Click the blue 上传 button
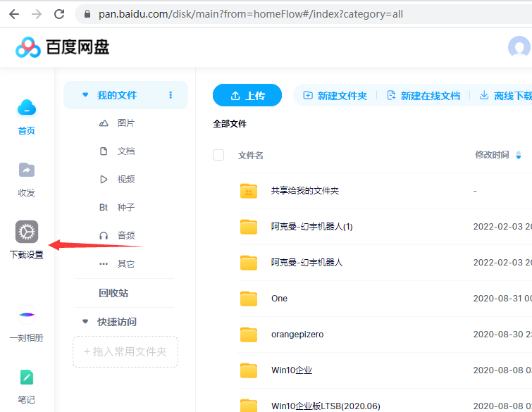Image resolution: width=532 pixels, height=412 pixels. click(247, 96)
